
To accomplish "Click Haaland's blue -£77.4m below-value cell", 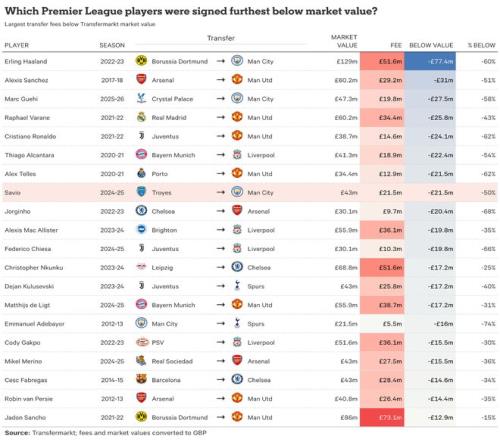I will (x=430, y=61).
